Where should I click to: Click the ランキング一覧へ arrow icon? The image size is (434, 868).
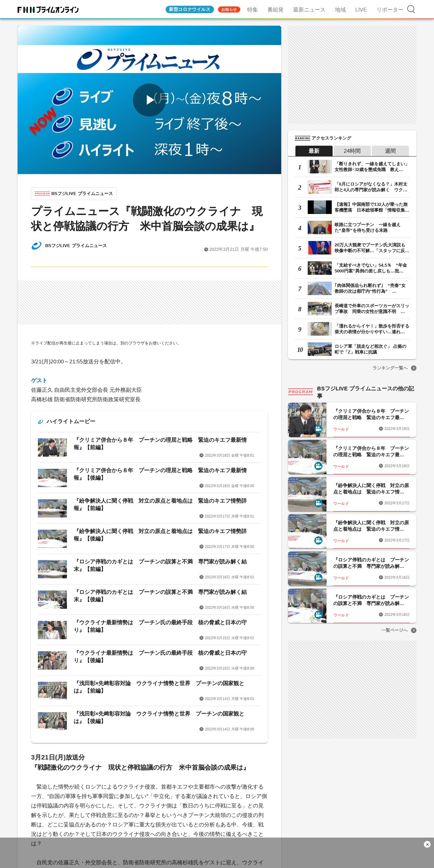(414, 368)
